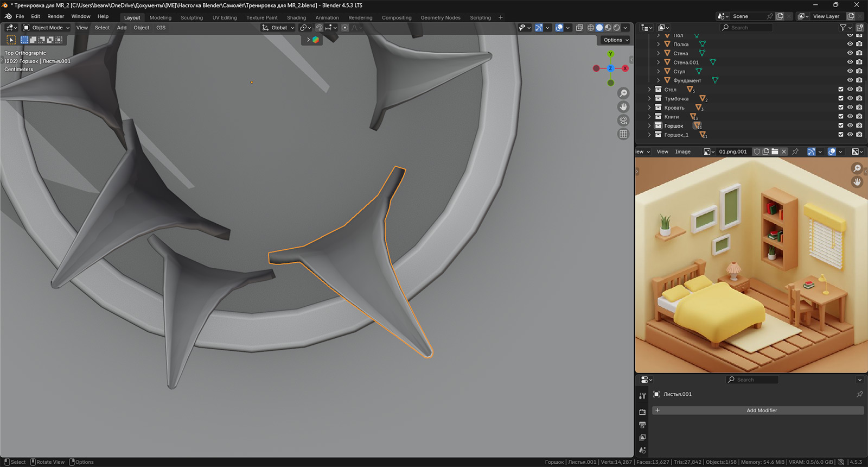Viewport: 868px width, 467px height.
Task: Click the viewport zoom magnifier icon
Action: (x=623, y=93)
